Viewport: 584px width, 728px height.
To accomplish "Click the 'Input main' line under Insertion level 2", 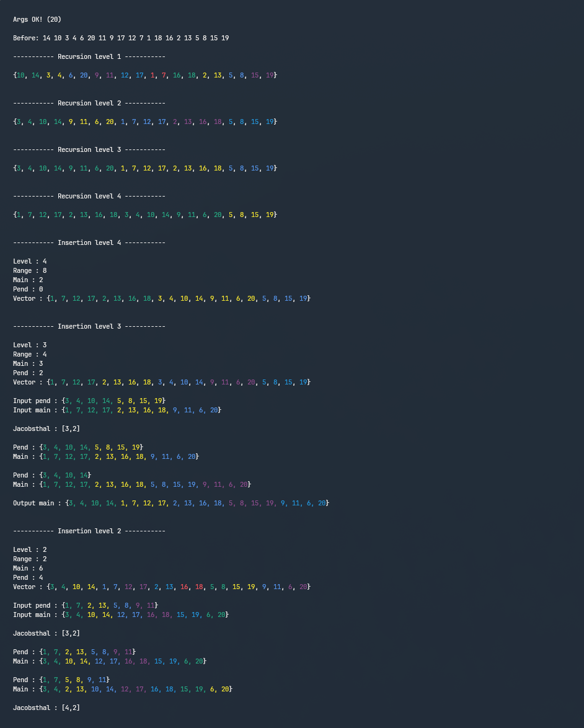I will pyautogui.click(x=121, y=615).
